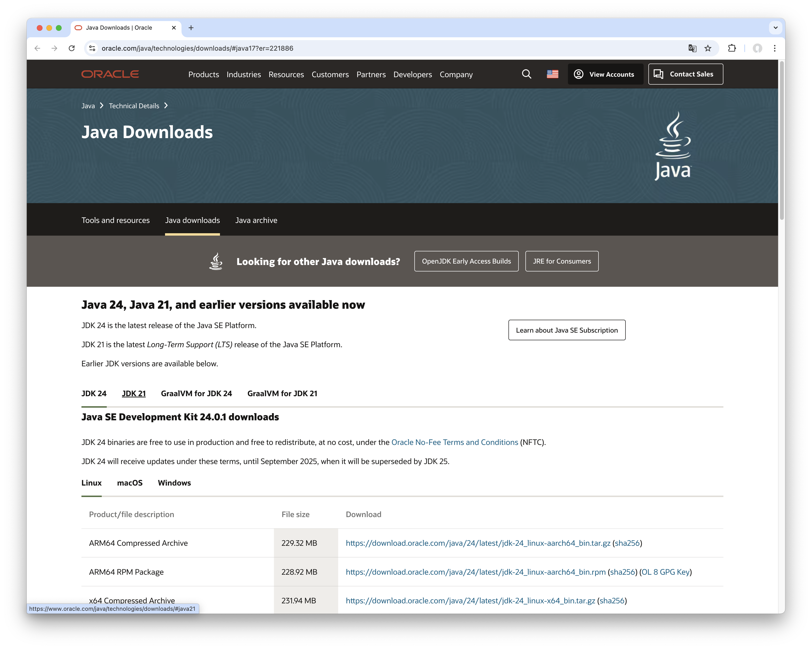Switch to the JDK 21 tab
Image resolution: width=812 pixels, height=649 pixels.
[x=134, y=394]
